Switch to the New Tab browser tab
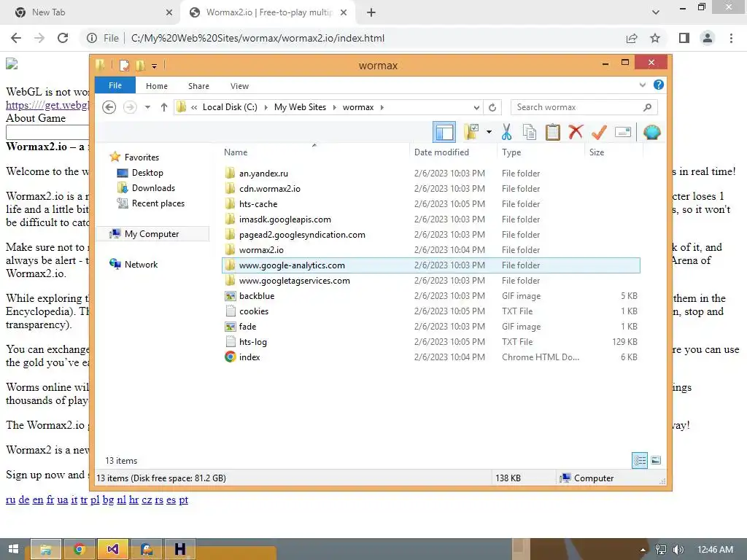Image resolution: width=747 pixels, height=560 pixels. (x=90, y=12)
